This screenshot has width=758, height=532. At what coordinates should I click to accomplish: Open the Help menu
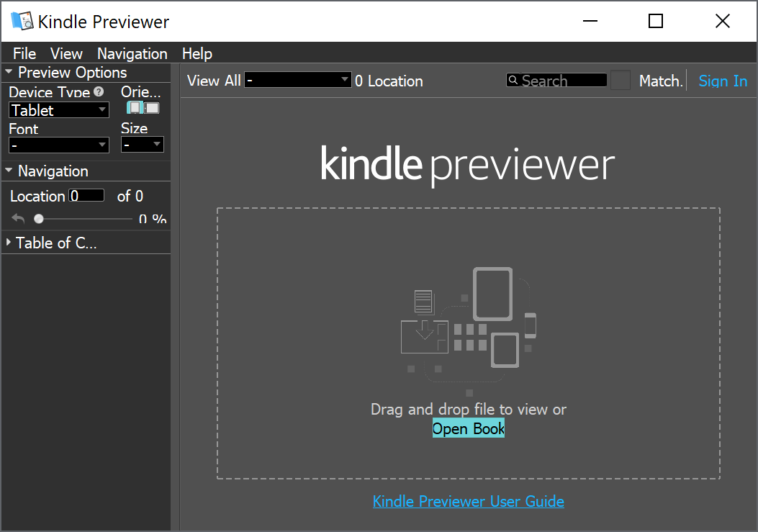coord(197,53)
